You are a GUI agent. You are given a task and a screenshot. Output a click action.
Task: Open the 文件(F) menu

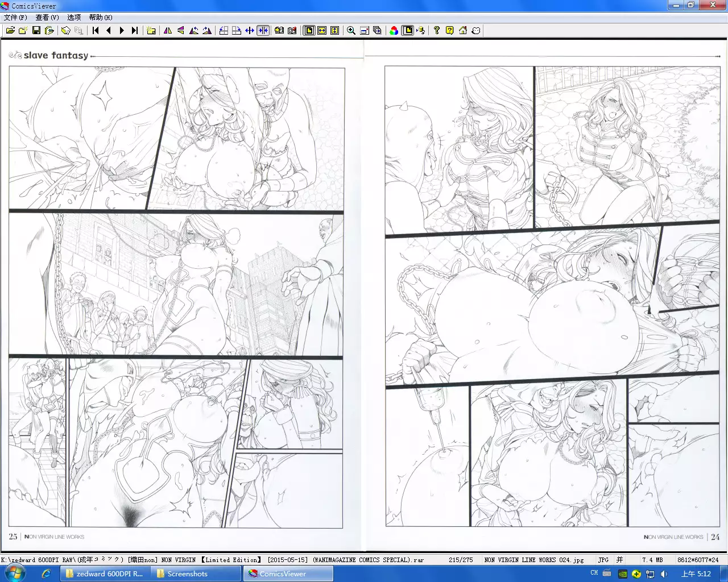tap(15, 18)
